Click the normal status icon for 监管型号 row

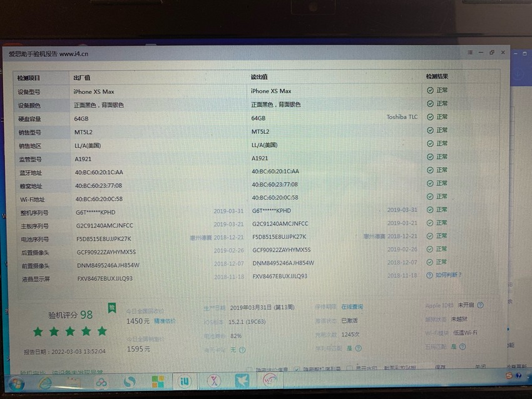(x=430, y=156)
